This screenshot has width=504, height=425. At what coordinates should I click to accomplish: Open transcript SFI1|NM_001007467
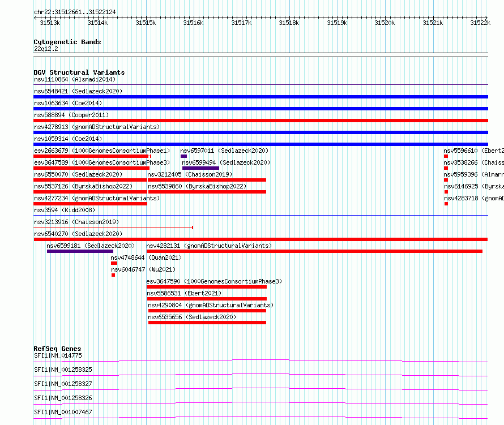pos(63,412)
